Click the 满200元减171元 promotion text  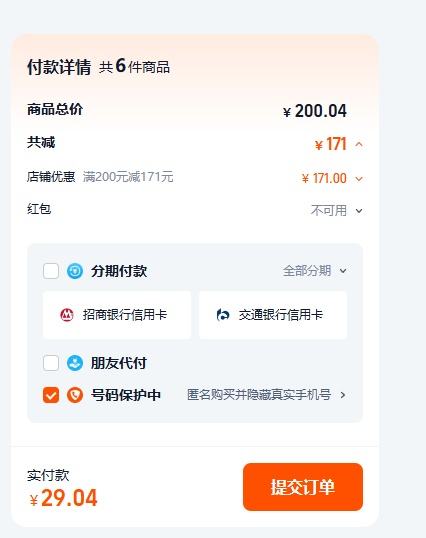tap(128, 177)
